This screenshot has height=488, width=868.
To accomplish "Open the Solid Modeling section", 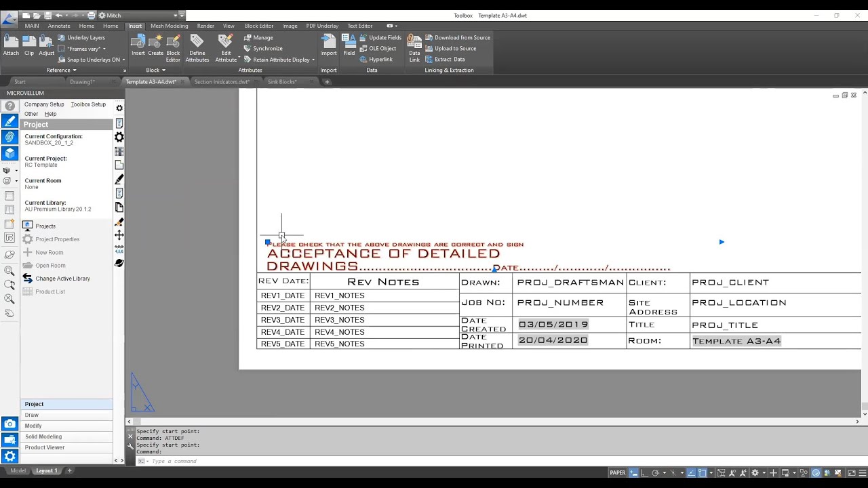I will [x=66, y=436].
